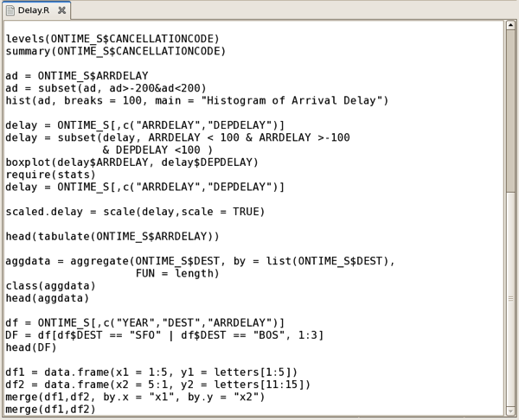The image size is (519, 420).
Task: Click the scrollbar track below the thumb
Action: [x=510, y=299]
